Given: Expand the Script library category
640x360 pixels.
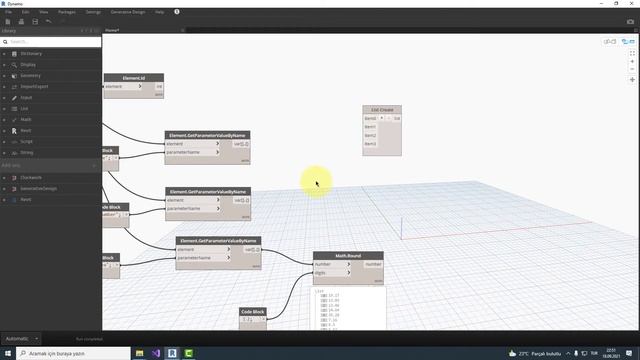Looking at the screenshot, I should pos(4,142).
